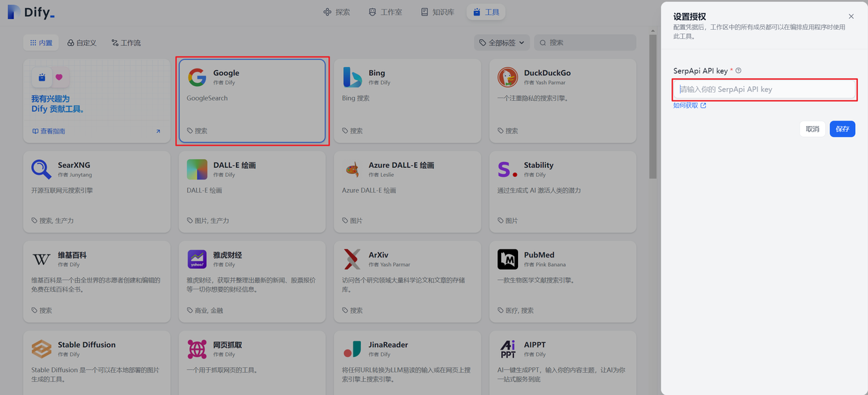Select the 工作流 filter tab

click(x=126, y=43)
